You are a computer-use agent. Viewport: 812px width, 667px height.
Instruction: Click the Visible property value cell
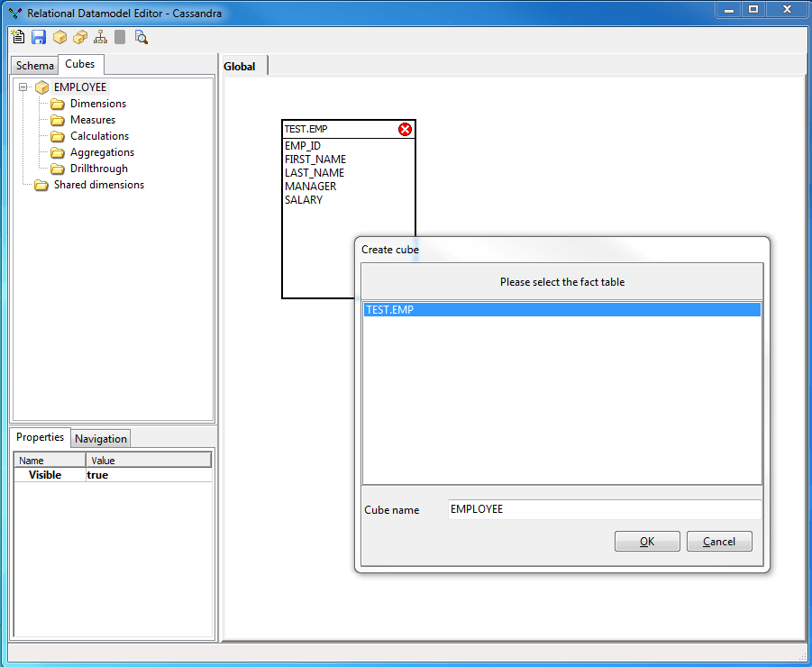(x=148, y=475)
